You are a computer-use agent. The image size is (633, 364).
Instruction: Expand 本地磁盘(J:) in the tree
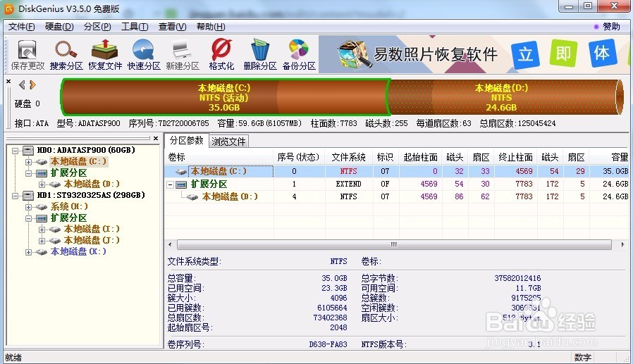[42, 241]
